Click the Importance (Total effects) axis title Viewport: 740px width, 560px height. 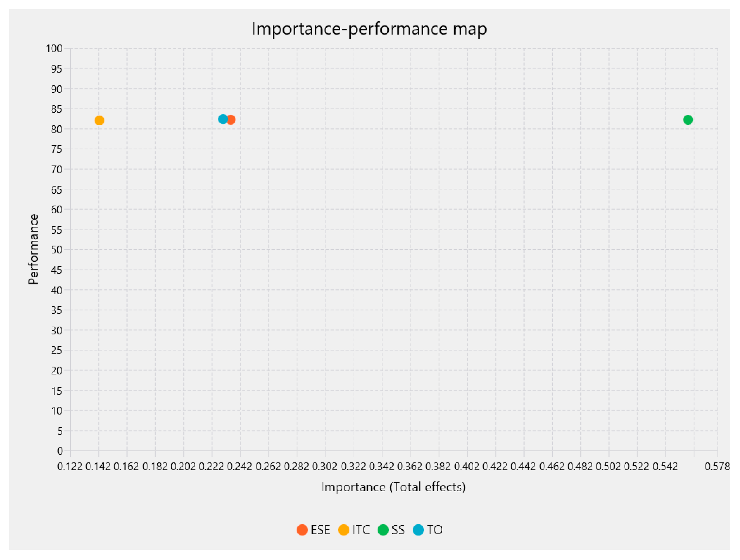(x=393, y=487)
